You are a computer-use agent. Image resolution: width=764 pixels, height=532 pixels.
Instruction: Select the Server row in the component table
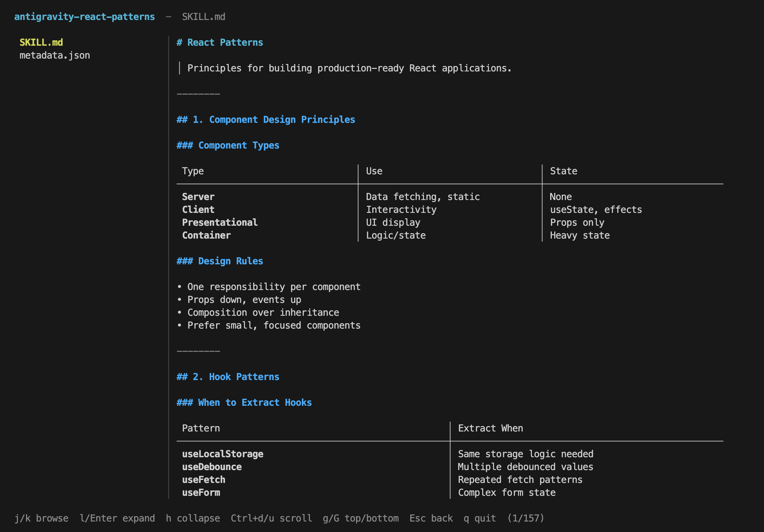[198, 196]
